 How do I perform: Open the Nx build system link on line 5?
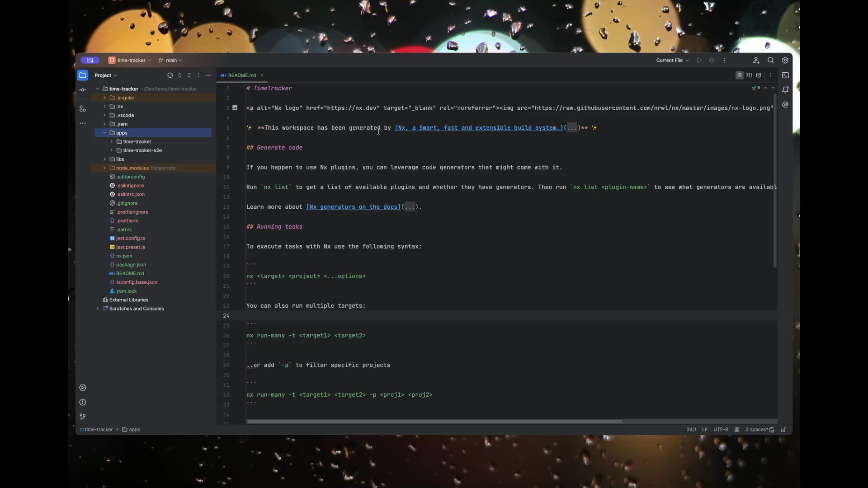click(479, 128)
